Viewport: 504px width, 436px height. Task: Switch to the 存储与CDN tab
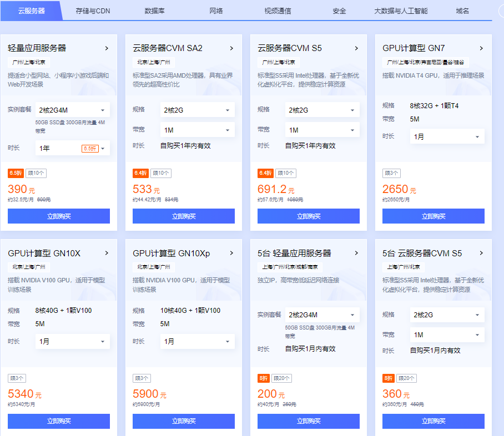click(x=93, y=11)
